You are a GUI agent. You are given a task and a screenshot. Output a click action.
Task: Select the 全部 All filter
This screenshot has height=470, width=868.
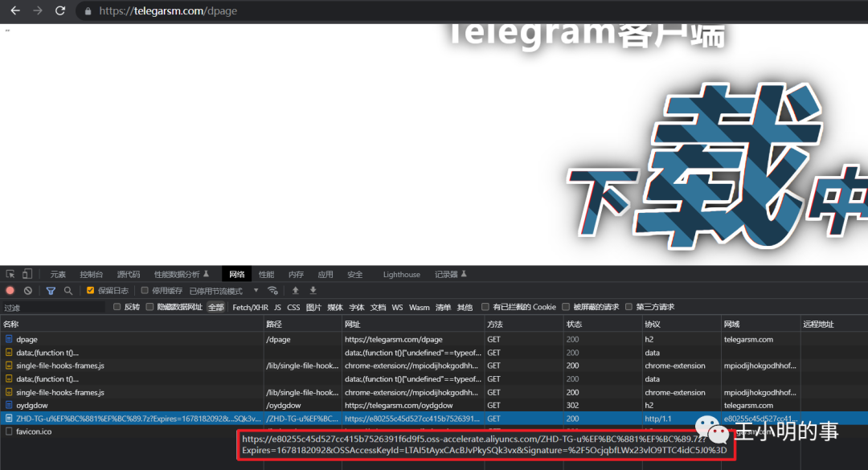[216, 307]
